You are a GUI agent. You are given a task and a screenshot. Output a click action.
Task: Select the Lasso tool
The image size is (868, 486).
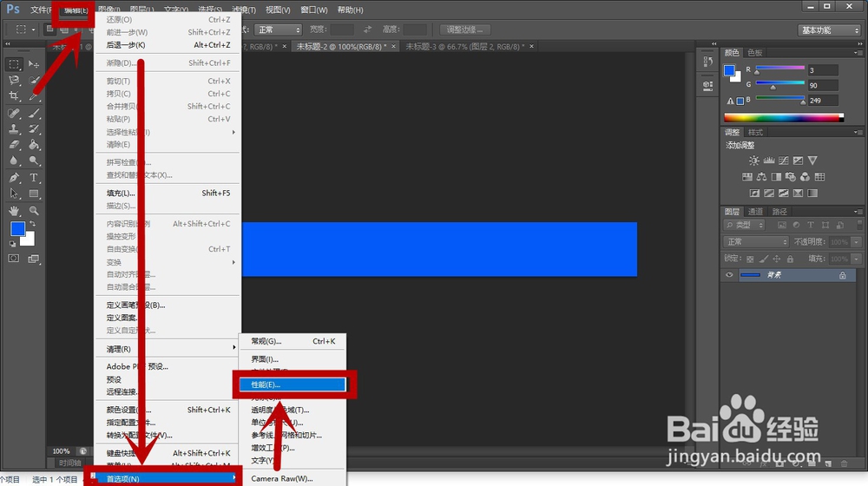[15, 80]
